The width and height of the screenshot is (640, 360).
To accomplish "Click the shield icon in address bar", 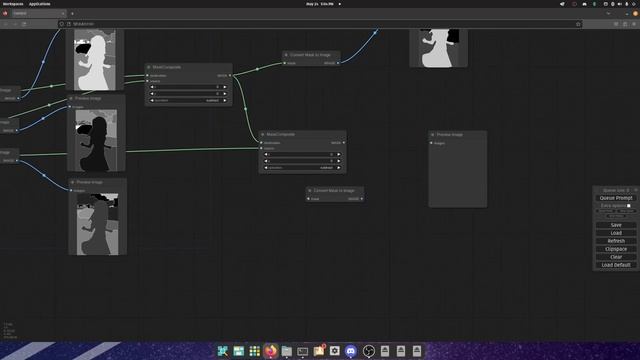I will point(62,24).
